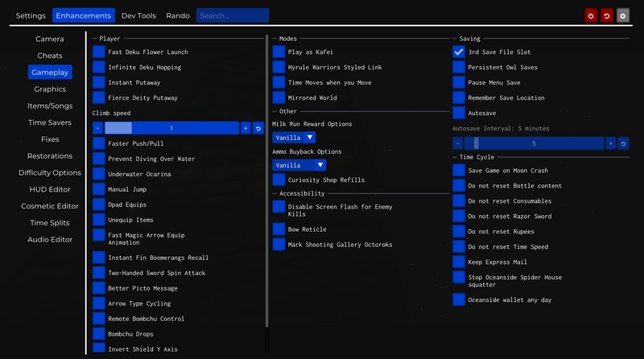Decrease Climb speed with minus button
Screen dimensions: 644x359
[x=97, y=128]
